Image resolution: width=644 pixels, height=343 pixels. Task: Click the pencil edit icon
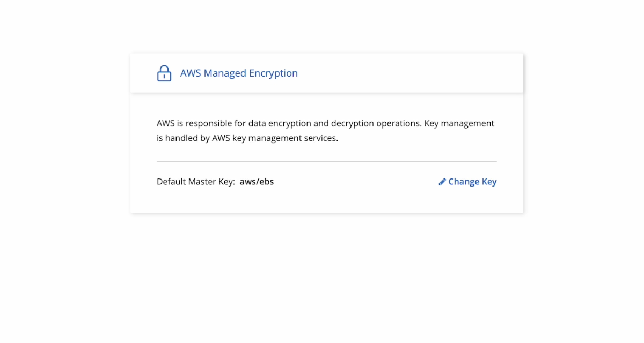pos(442,182)
